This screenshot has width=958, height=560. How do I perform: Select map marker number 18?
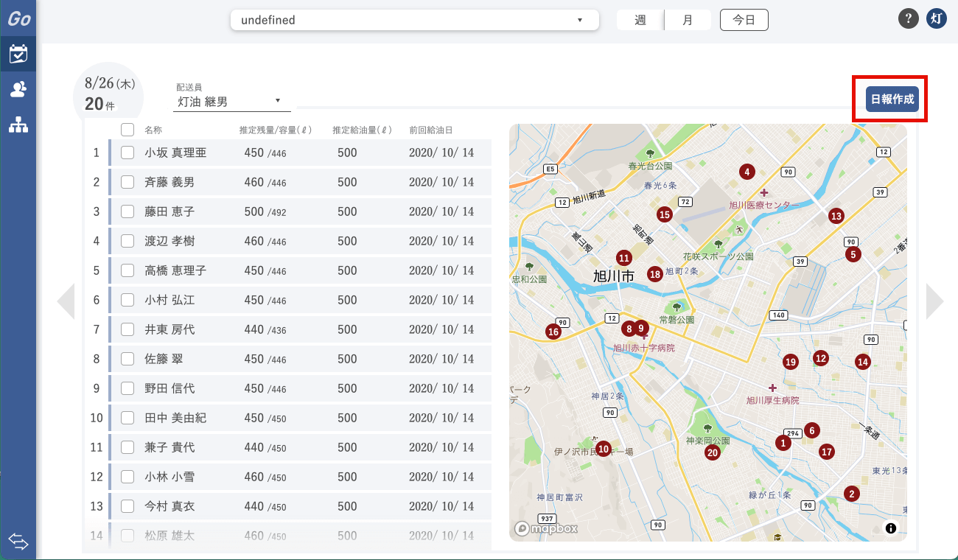point(655,274)
